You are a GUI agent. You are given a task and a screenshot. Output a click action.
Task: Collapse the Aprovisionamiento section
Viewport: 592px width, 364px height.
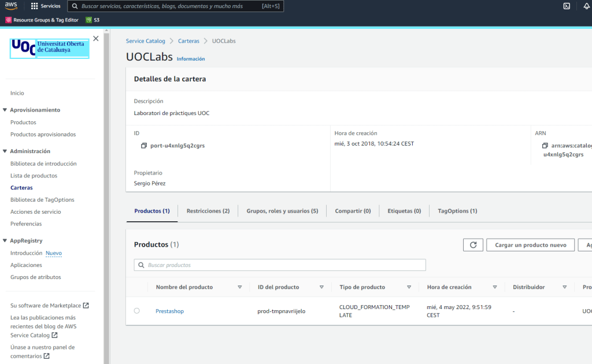point(5,110)
